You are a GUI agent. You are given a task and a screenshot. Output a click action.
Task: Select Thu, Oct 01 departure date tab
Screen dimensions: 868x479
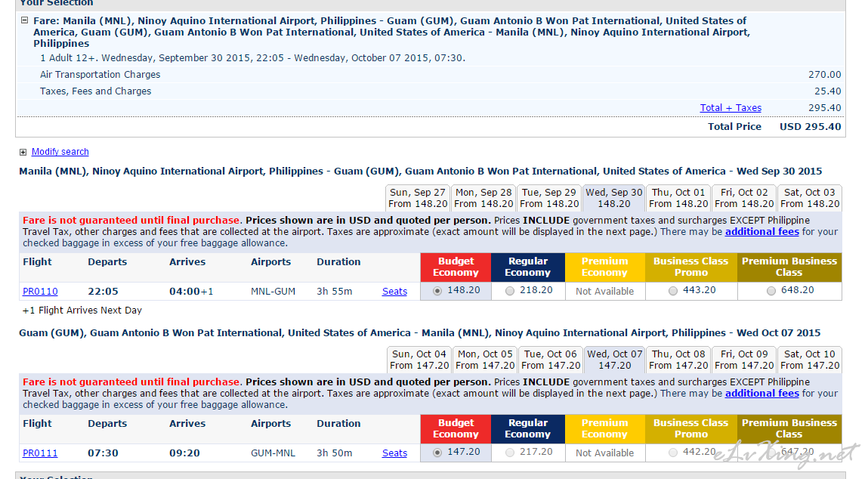pyautogui.click(x=678, y=198)
